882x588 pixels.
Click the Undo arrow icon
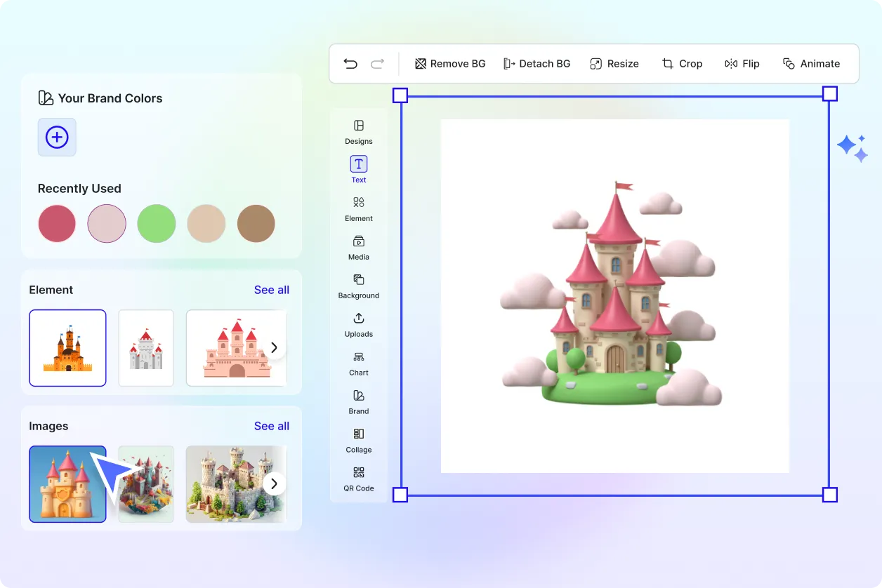[x=350, y=63]
